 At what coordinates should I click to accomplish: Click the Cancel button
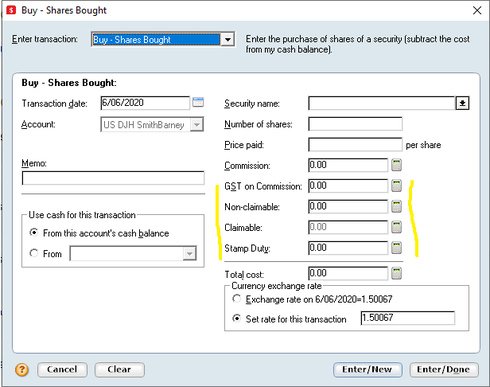(62, 370)
